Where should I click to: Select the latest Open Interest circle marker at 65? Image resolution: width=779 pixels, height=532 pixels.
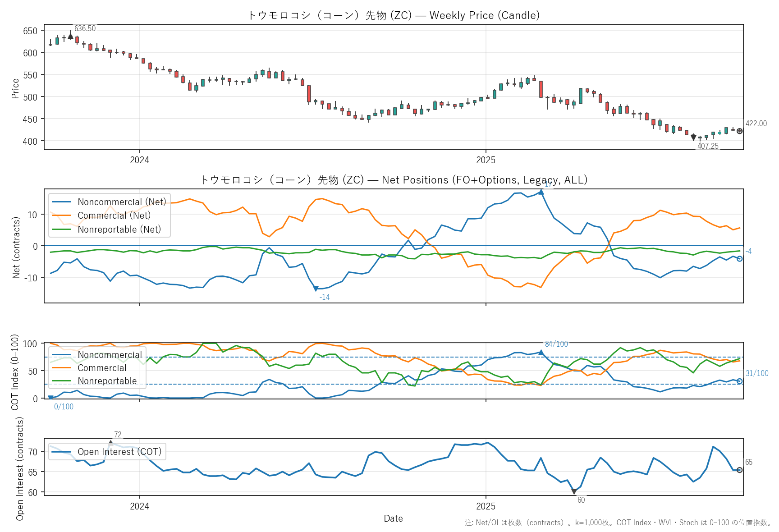pyautogui.click(x=739, y=470)
